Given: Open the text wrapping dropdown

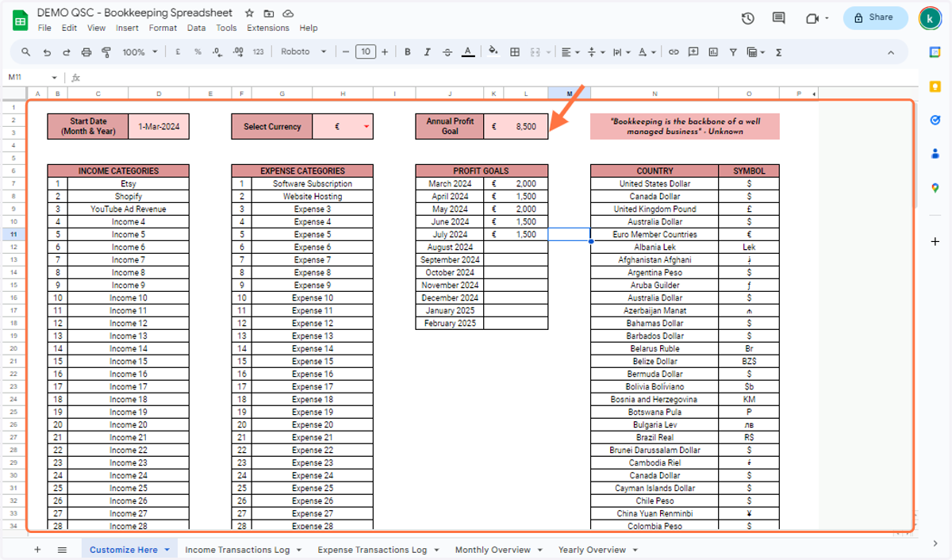Looking at the screenshot, I should pyautogui.click(x=620, y=52).
